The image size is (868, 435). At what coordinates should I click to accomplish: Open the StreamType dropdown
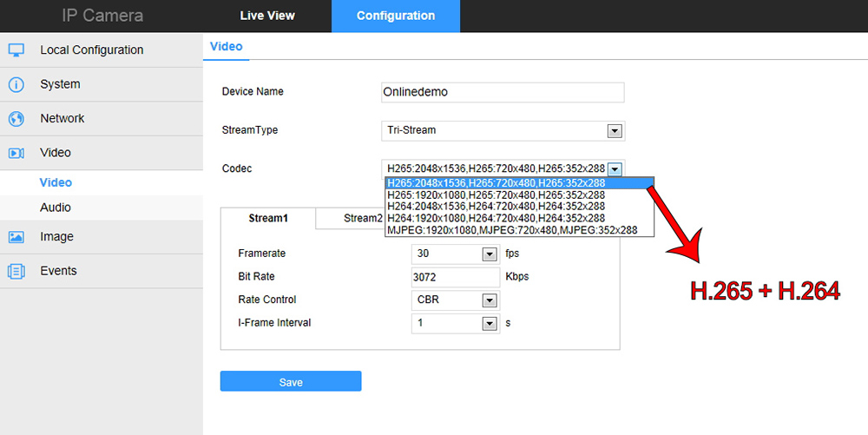[615, 130]
